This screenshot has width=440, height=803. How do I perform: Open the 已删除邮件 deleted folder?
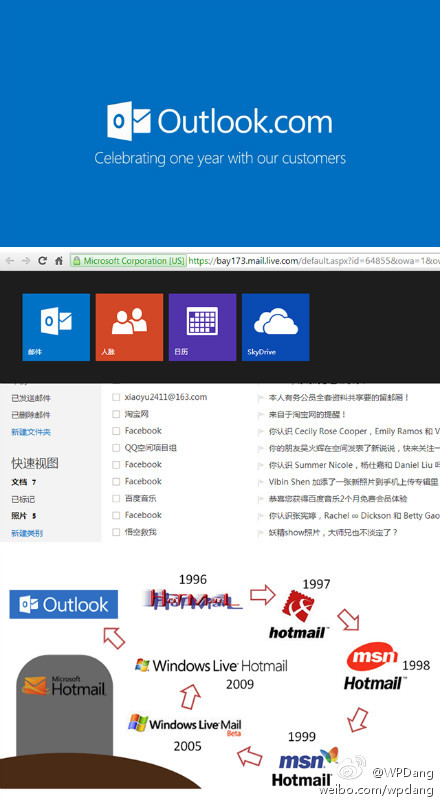pyautogui.click(x=31, y=415)
